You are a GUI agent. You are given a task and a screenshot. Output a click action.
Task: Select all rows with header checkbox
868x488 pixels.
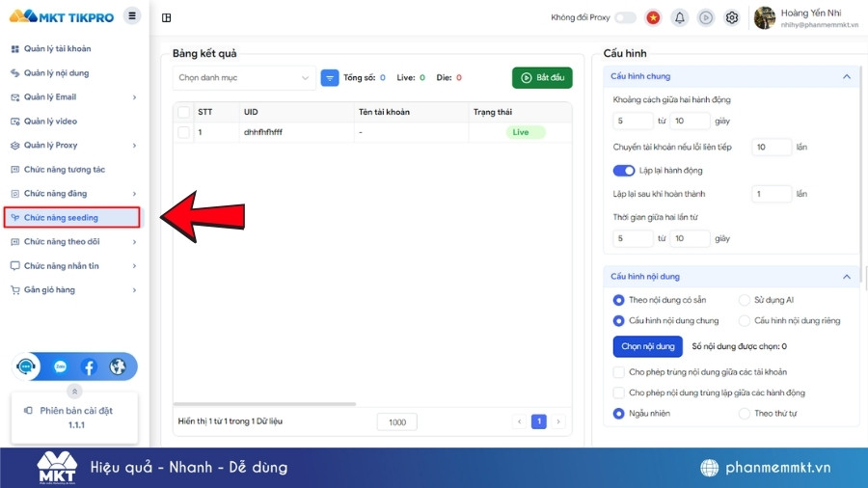tap(184, 112)
